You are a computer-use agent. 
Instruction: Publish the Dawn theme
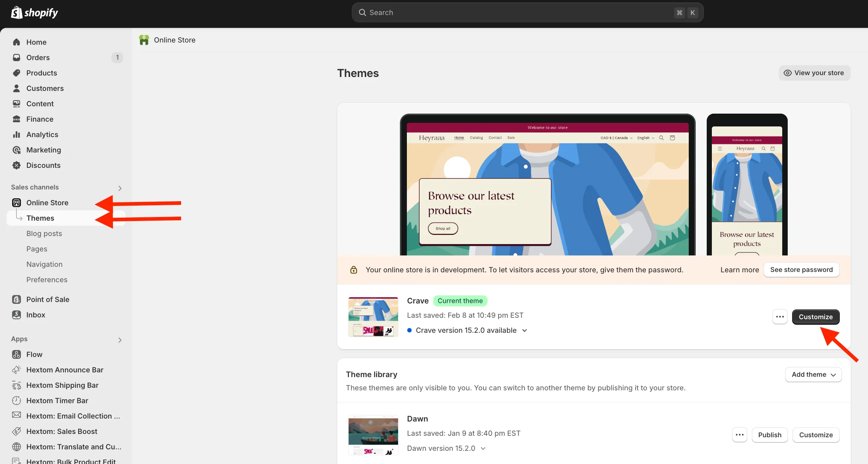770,435
